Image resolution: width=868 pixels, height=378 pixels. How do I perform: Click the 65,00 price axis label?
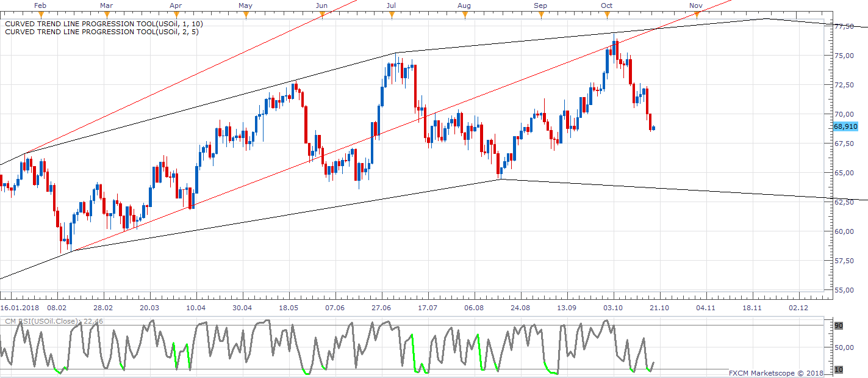point(844,173)
